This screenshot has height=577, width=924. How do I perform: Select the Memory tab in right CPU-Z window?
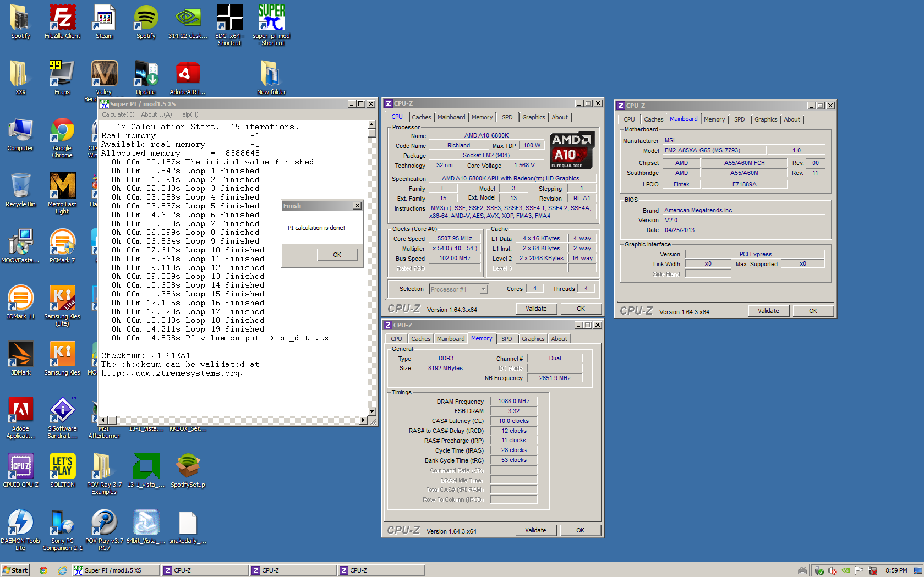(714, 119)
